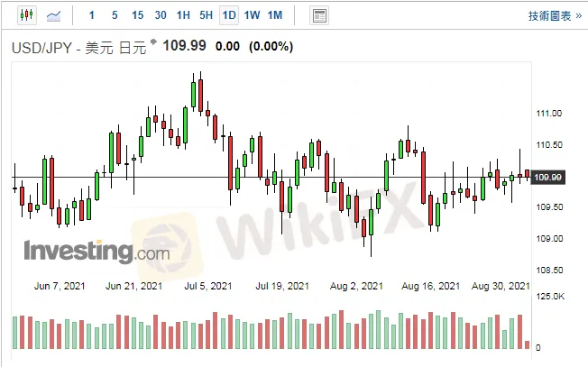This screenshot has width=588, height=367.
Task: Click the Jul 5, 2021 date marker
Action: (x=208, y=286)
